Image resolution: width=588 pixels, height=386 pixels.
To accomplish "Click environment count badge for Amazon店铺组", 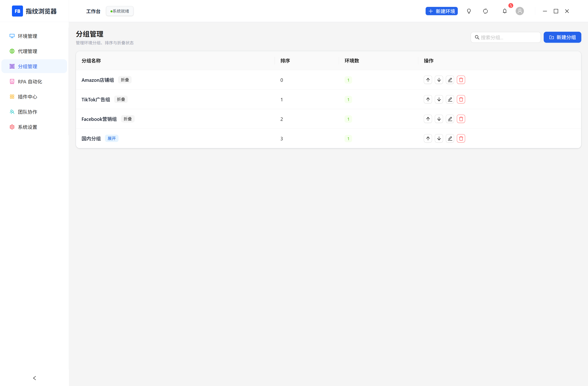I will (x=348, y=80).
